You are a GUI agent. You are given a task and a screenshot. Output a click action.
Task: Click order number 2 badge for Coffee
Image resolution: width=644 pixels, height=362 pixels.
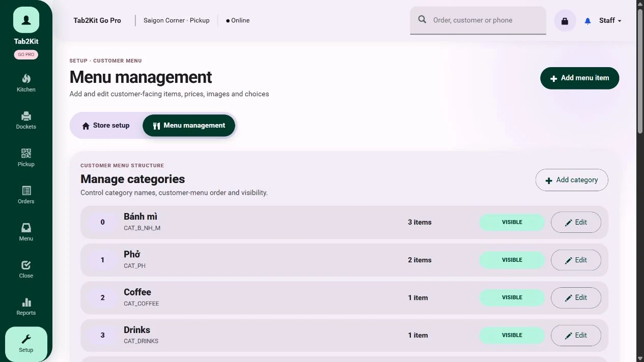pos(102,297)
